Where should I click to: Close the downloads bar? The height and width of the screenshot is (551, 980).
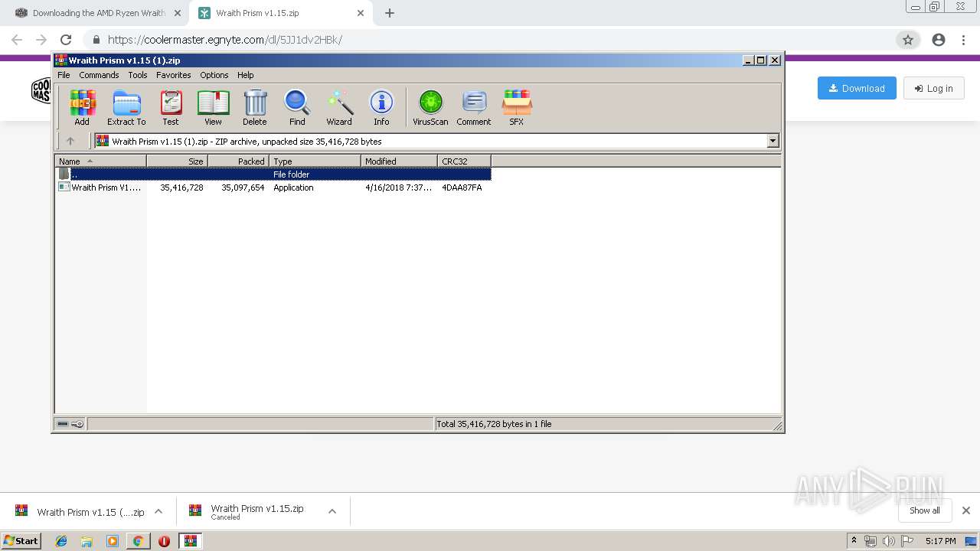pos(966,510)
